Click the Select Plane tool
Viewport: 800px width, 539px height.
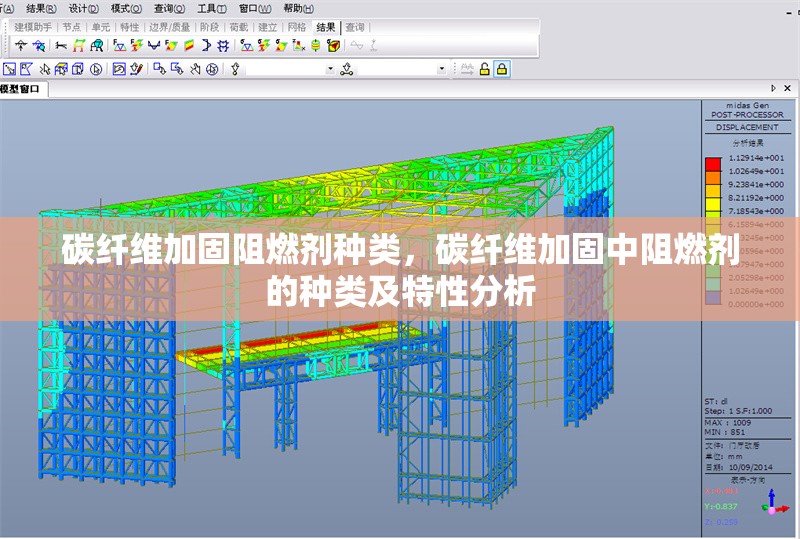tap(61, 69)
